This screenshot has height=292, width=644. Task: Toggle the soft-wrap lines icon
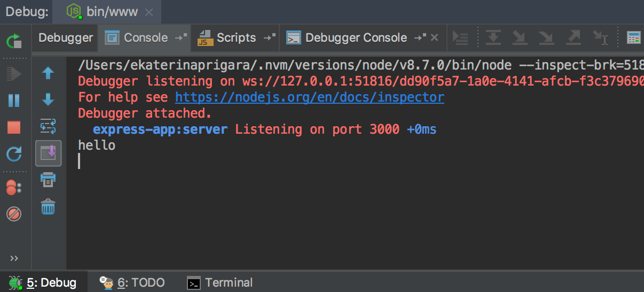[x=49, y=127]
